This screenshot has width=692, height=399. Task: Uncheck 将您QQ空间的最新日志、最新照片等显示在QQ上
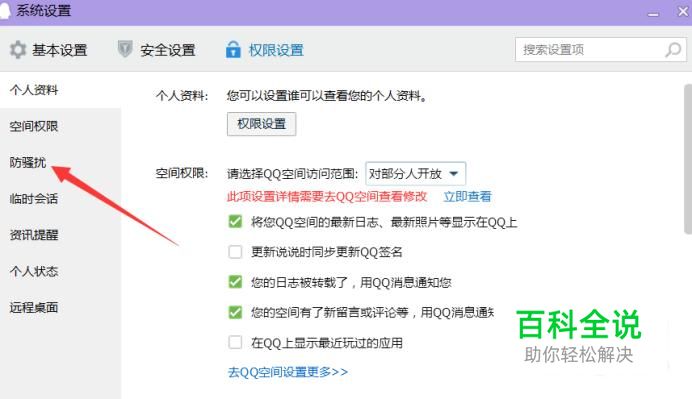(235, 222)
